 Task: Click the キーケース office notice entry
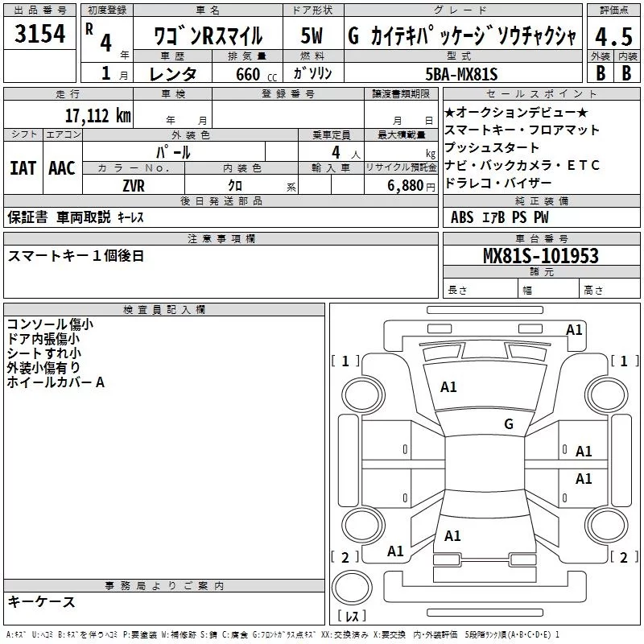(41, 601)
